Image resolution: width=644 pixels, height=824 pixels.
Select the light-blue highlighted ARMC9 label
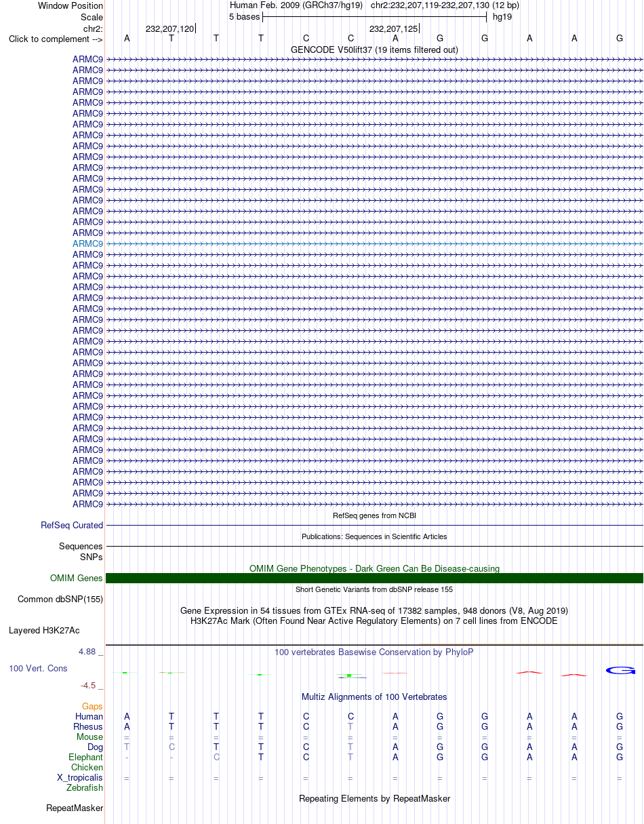coord(88,243)
